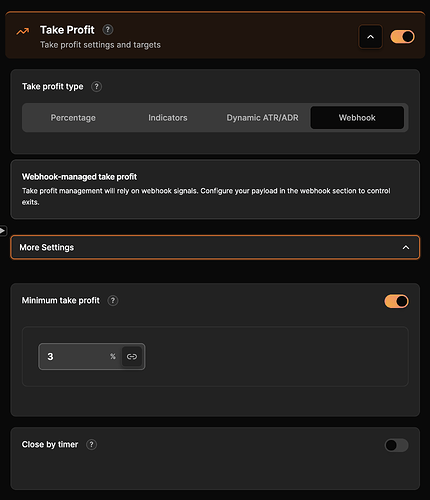Viewport: 430px width, 500px height.
Task: Click the Minimum take profit label
Action: (61, 301)
